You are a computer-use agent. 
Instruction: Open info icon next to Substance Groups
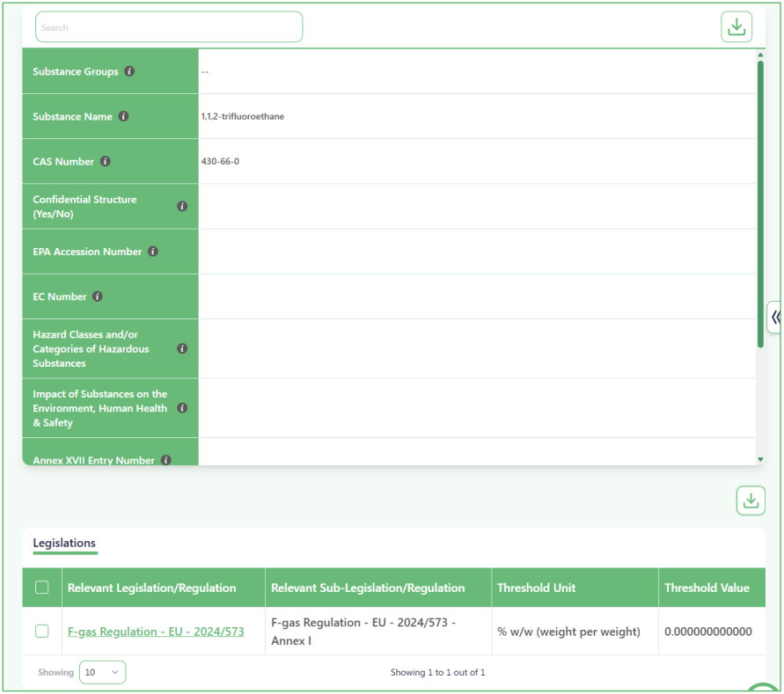click(x=129, y=71)
